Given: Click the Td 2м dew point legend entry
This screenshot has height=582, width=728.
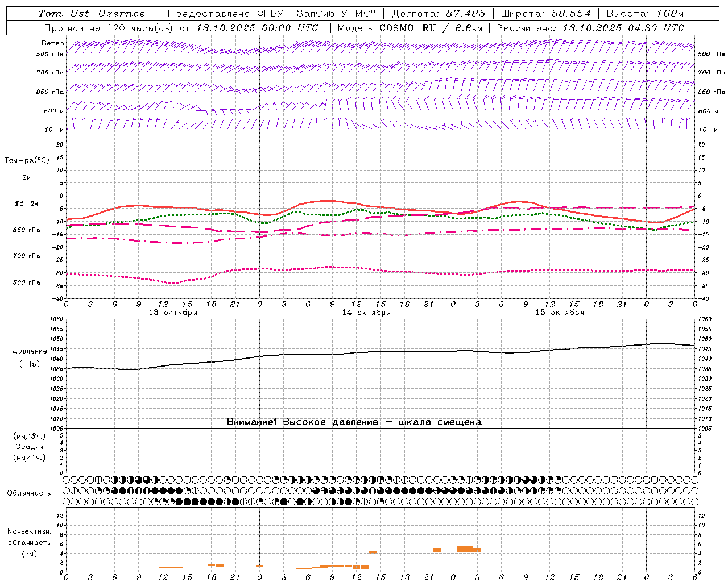Looking at the screenshot, I should (26, 203).
